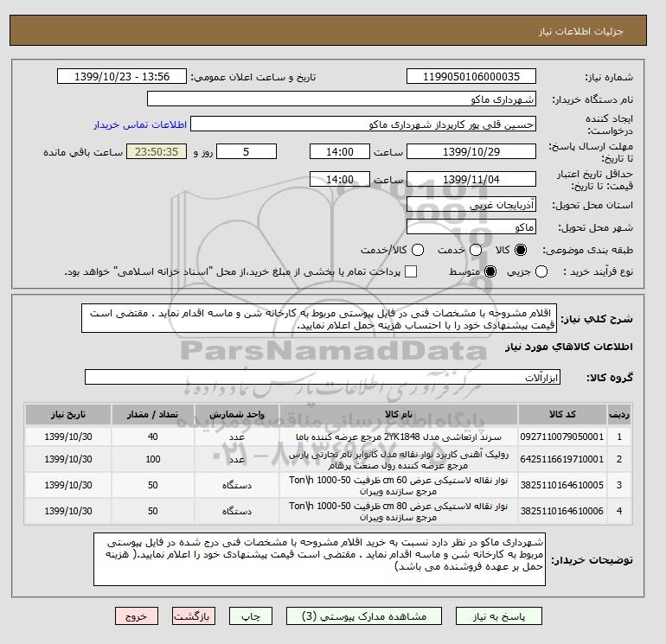The width and height of the screenshot is (666, 644).
Task: Click the شرح کلی نیاز description box
Action: pyautogui.click(x=319, y=318)
